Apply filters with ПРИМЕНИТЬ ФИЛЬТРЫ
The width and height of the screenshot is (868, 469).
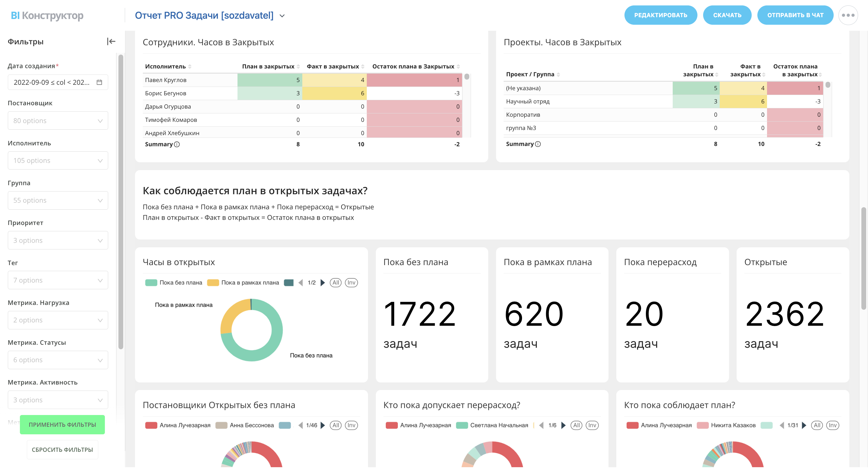pos(62,424)
